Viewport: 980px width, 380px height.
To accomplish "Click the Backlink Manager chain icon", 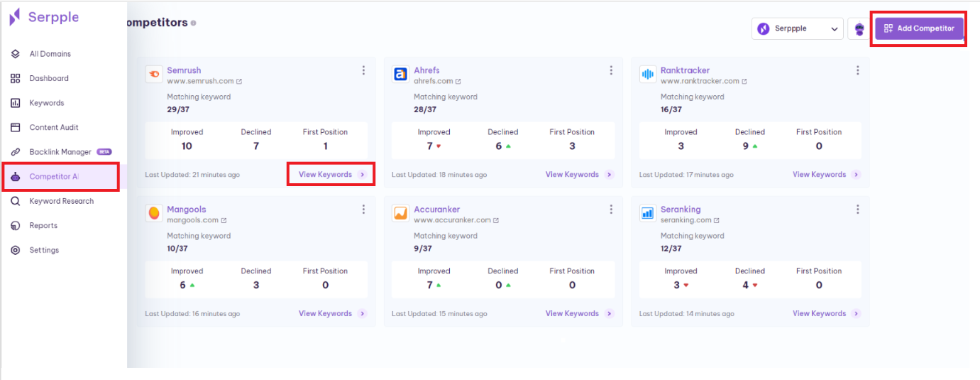I will [16, 152].
